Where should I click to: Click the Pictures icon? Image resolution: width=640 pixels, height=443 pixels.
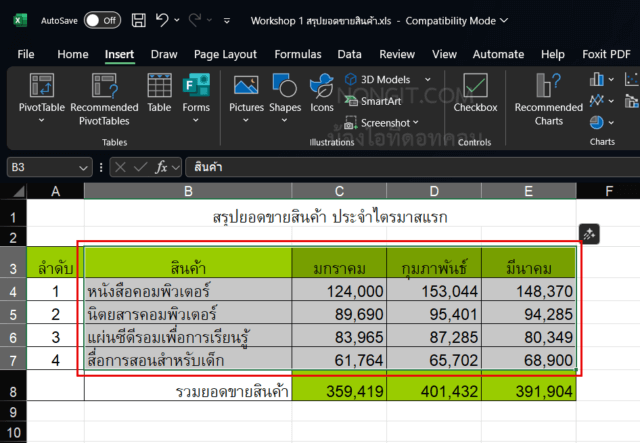click(x=246, y=85)
